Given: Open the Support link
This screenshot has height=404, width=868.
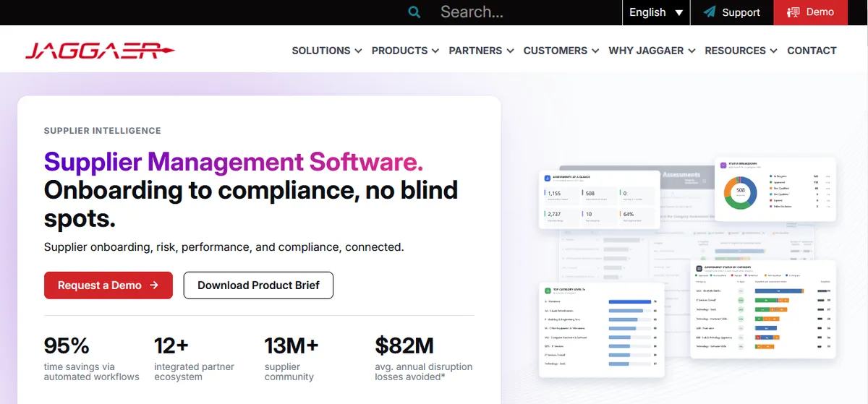Looking at the screenshot, I should 732,12.
